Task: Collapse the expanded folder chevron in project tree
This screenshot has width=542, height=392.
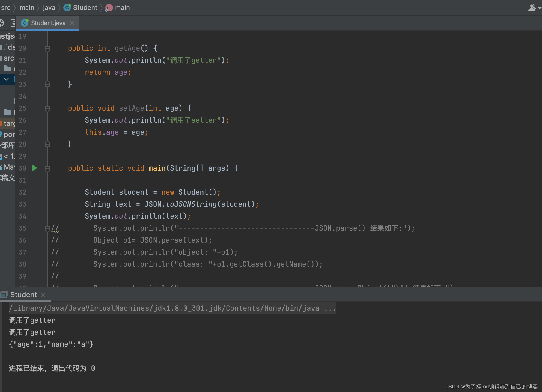Action: click(6, 79)
